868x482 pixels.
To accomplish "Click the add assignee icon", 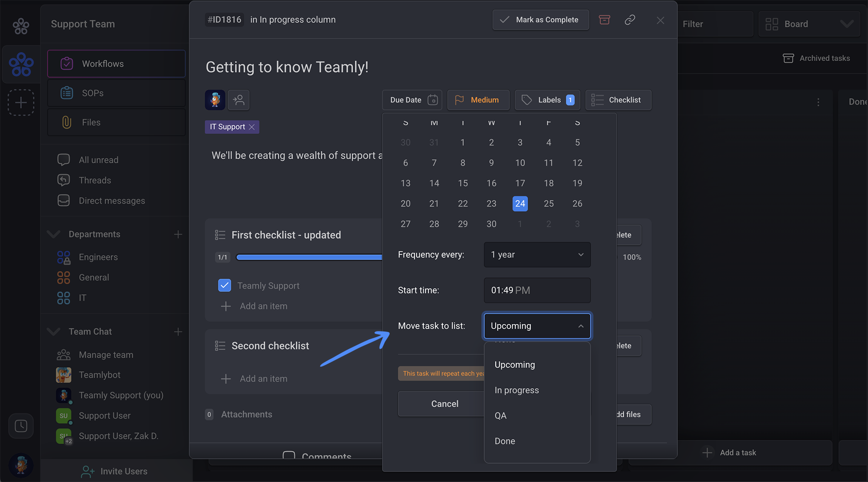I will 239,100.
